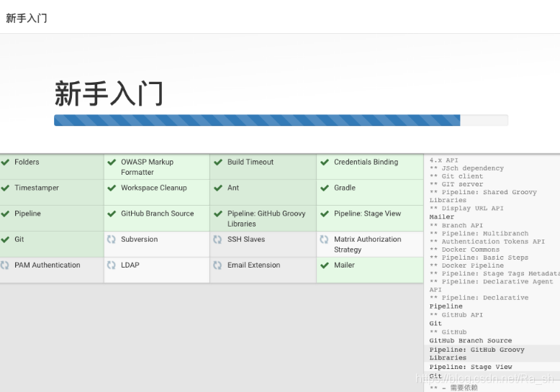Click the Gradle installed checkmark
This screenshot has width=560, height=392.
click(325, 188)
